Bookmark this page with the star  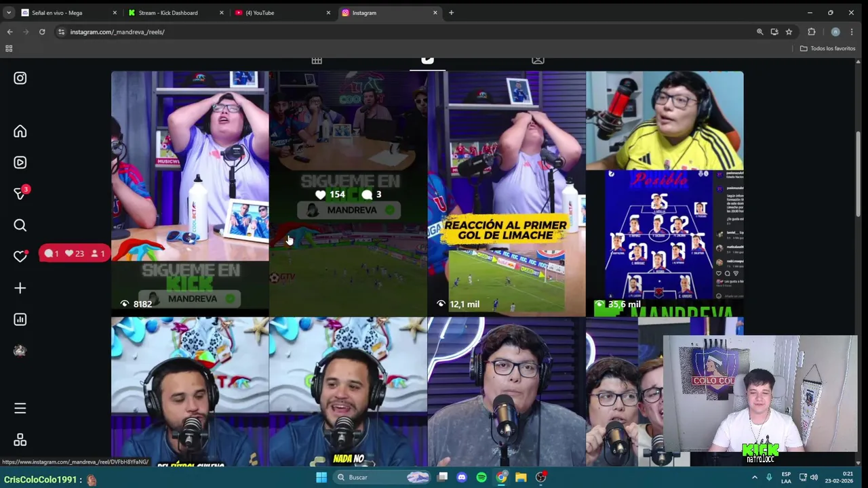[789, 32]
